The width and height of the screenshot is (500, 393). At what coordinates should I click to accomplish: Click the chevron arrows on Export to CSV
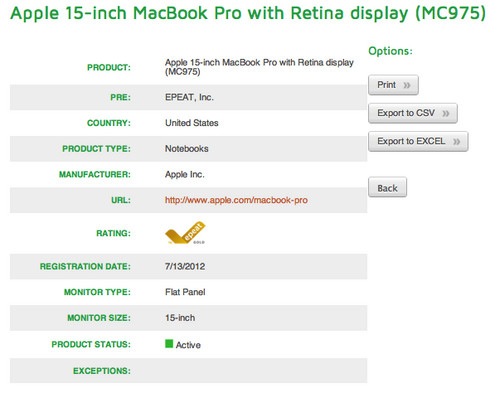pyautogui.click(x=446, y=114)
